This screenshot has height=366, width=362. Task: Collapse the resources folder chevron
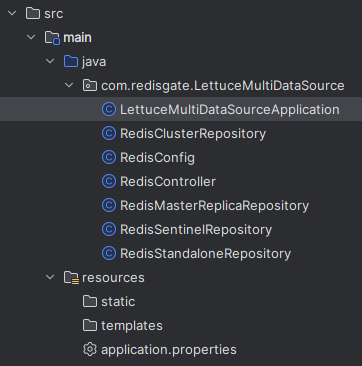pos(50,277)
